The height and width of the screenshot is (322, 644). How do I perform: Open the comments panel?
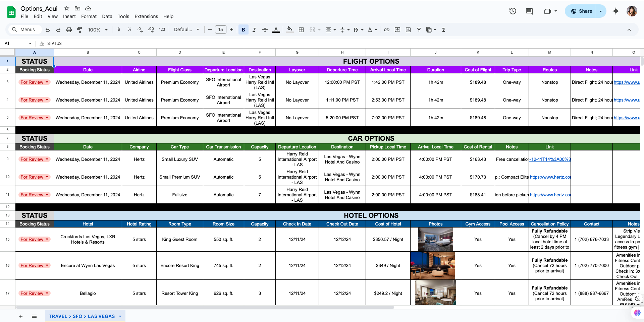click(x=529, y=11)
